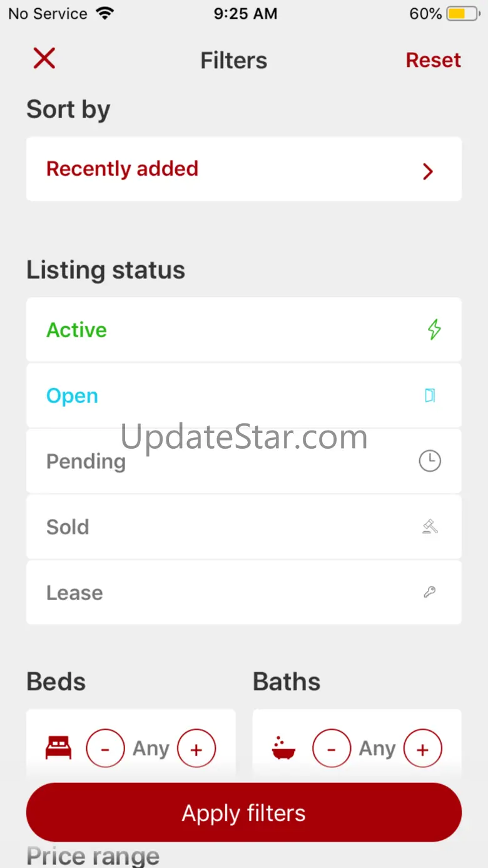This screenshot has width=488, height=868.
Task: Tap the door icon for Open listings
Action: tap(430, 396)
